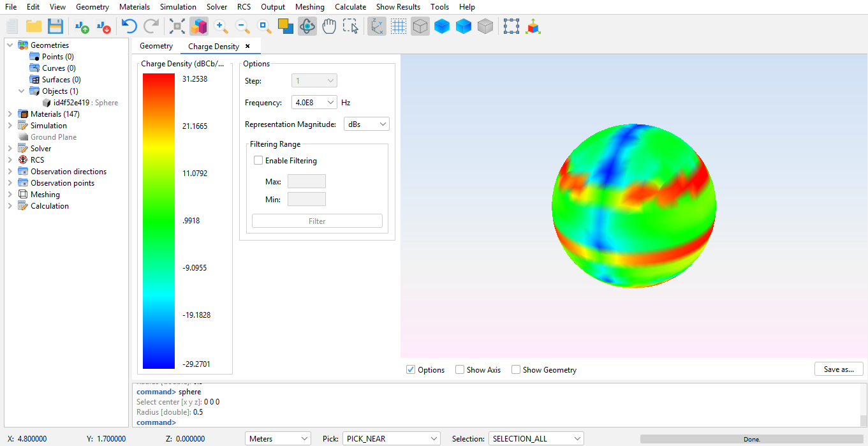The width and height of the screenshot is (868, 446).
Task: Switch to the Geometry tab
Action: click(156, 46)
